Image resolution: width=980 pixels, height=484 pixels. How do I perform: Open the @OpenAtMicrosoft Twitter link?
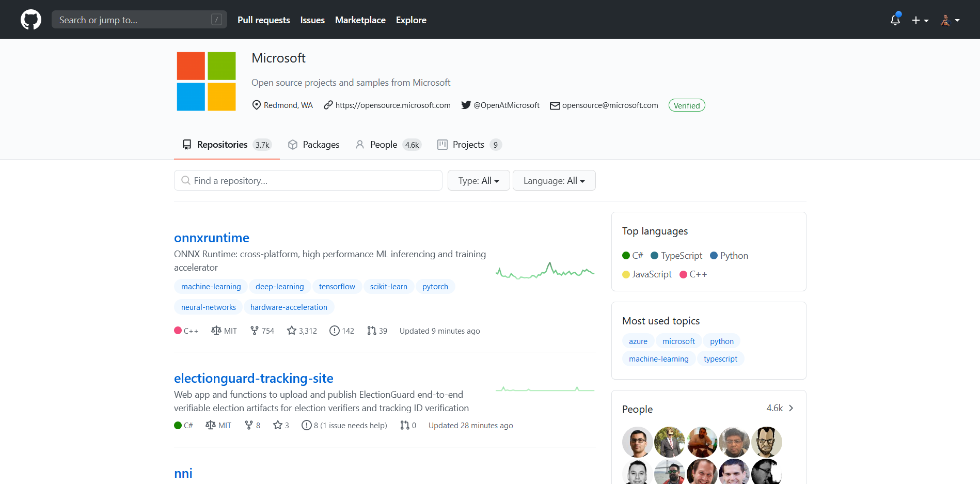tap(507, 105)
